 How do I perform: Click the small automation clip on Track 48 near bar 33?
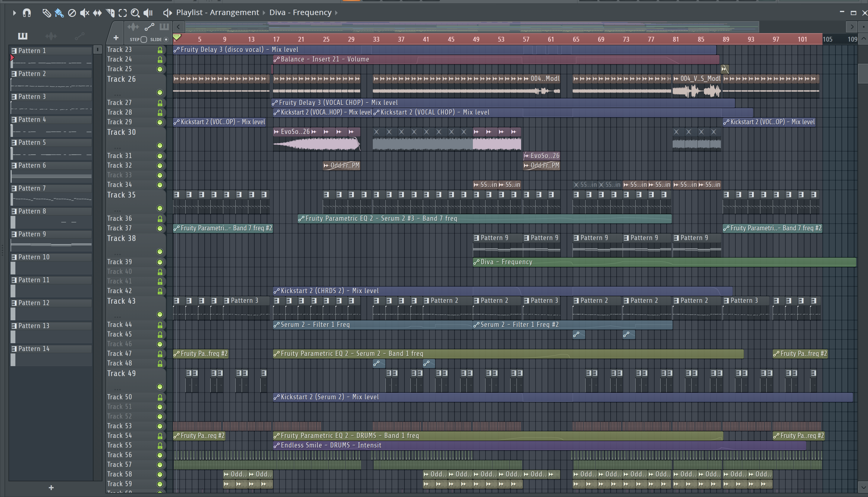[379, 363]
